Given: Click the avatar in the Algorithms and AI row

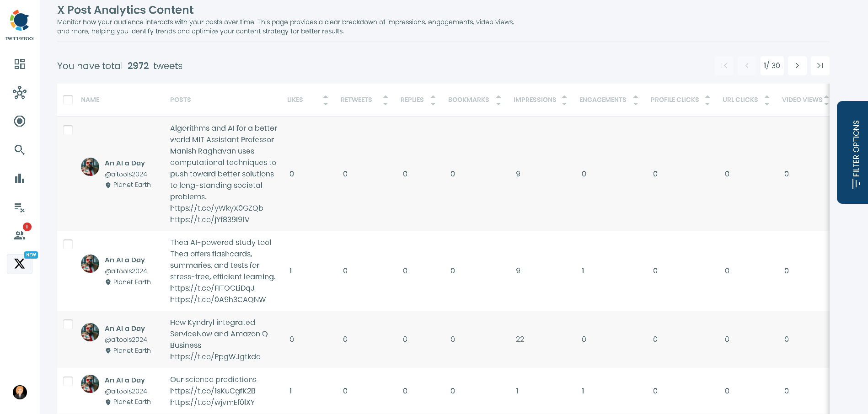Looking at the screenshot, I should [90, 167].
